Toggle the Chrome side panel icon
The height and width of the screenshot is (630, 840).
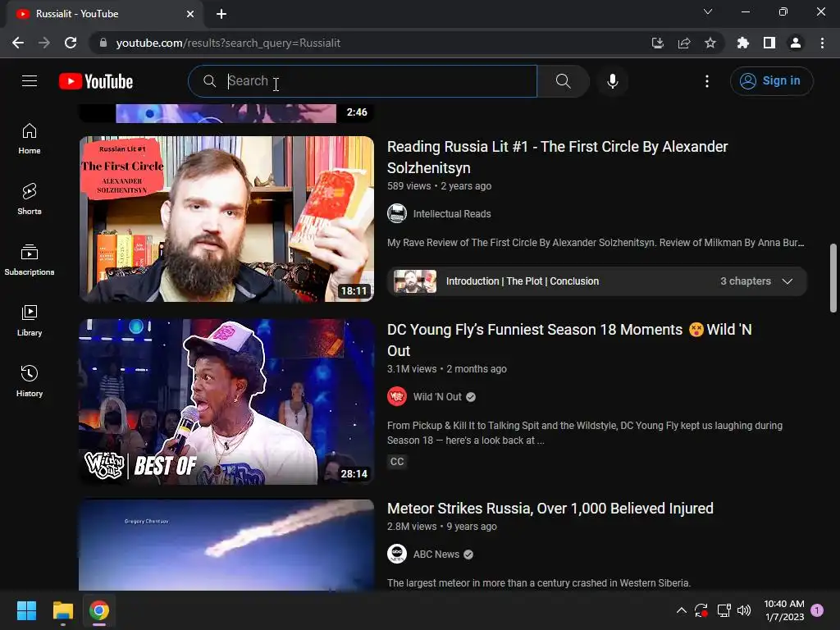tap(769, 43)
